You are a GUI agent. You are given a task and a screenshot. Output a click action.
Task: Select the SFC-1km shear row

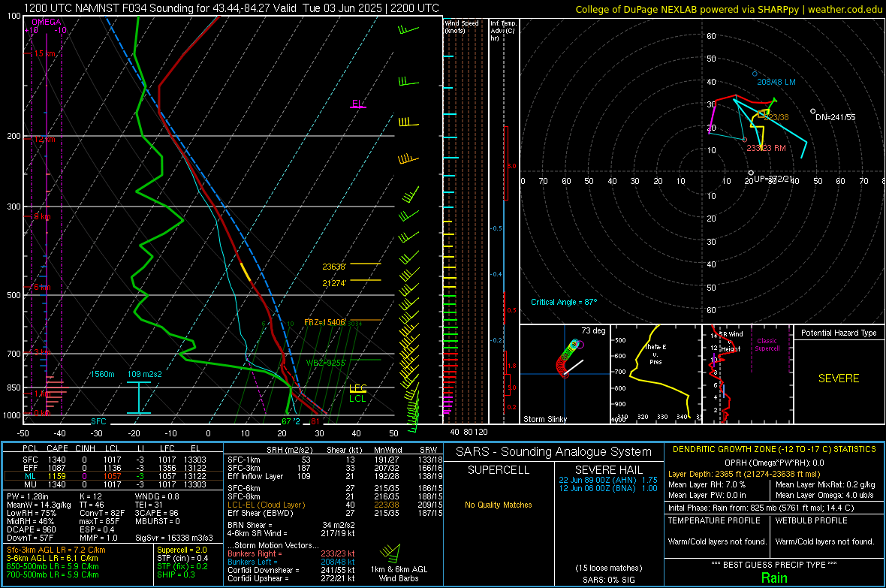pyautogui.click(x=335, y=460)
